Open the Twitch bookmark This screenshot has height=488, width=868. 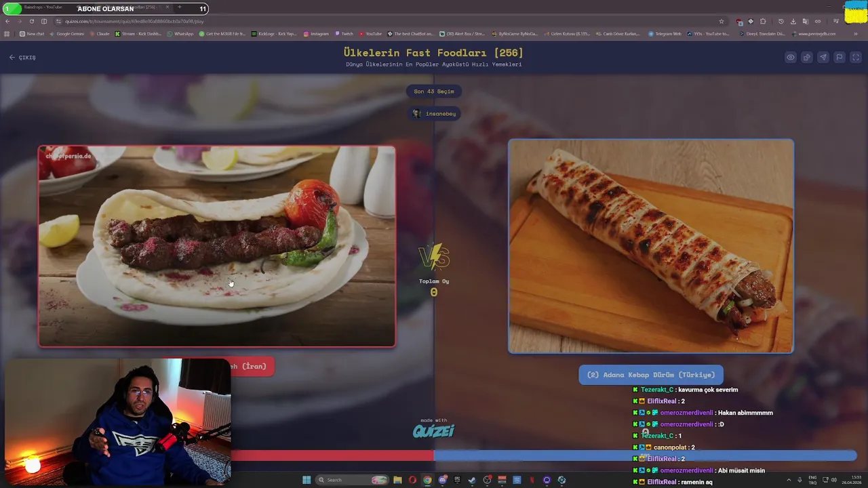[344, 34]
